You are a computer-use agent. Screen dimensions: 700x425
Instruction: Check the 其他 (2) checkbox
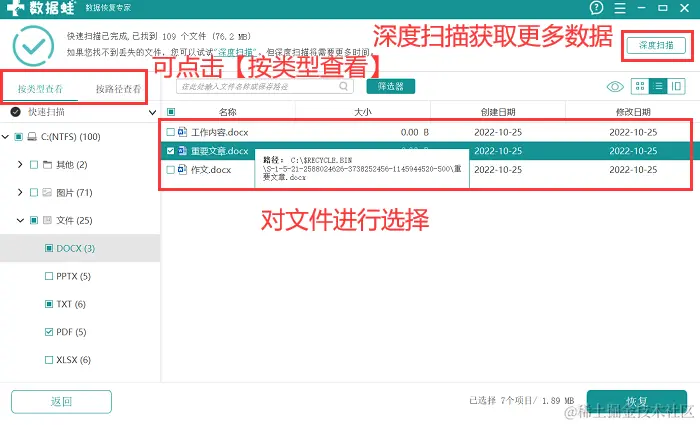click(x=34, y=165)
